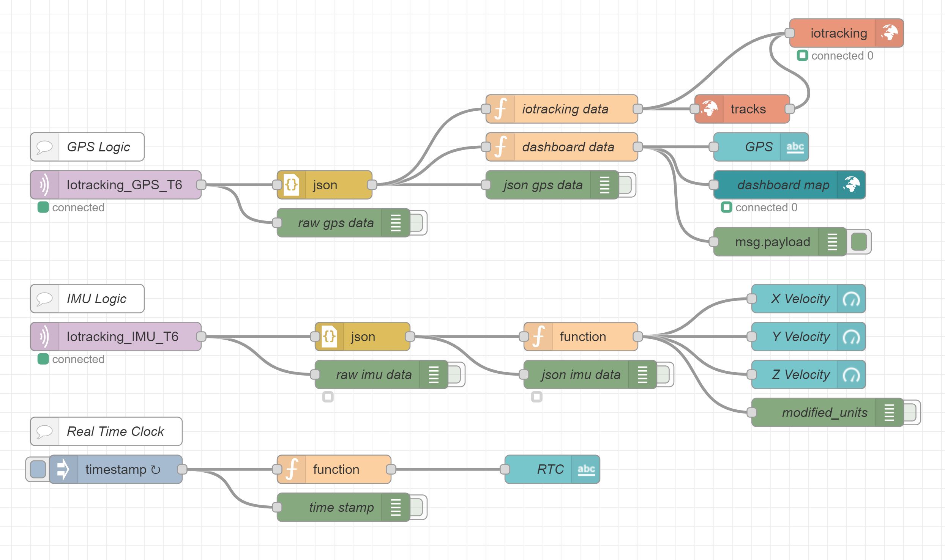Click the debug list icon on time stamp node
Image resolution: width=945 pixels, height=560 pixels.
[x=396, y=507]
